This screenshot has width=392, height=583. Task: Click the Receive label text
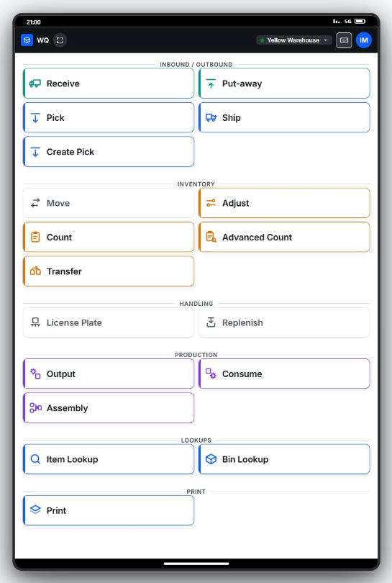tap(63, 83)
